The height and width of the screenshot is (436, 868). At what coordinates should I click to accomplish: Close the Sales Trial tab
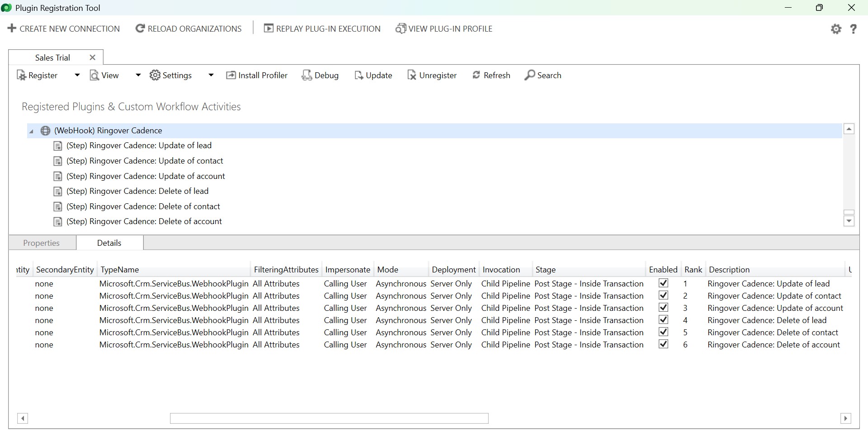[x=93, y=57]
